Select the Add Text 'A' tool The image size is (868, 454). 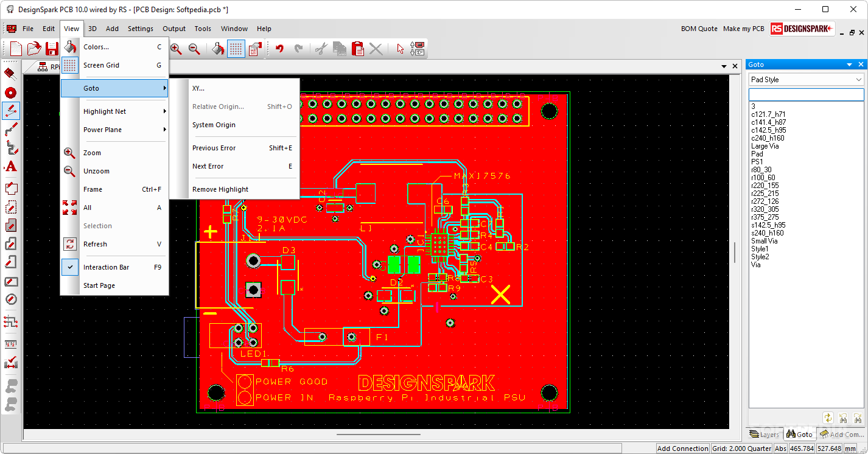pyautogui.click(x=10, y=166)
